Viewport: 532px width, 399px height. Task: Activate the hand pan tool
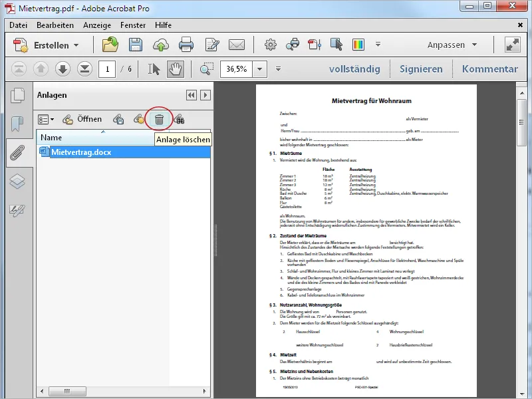coord(176,69)
